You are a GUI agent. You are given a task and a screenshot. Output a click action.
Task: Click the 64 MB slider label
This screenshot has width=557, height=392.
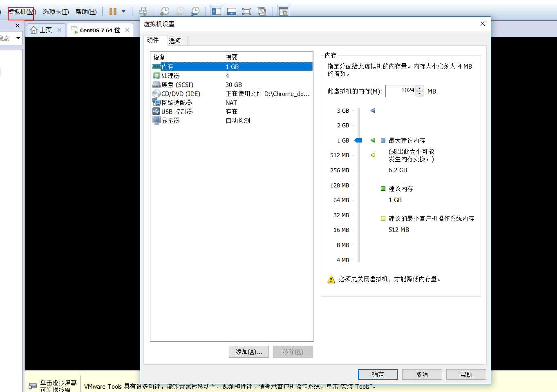click(x=341, y=200)
